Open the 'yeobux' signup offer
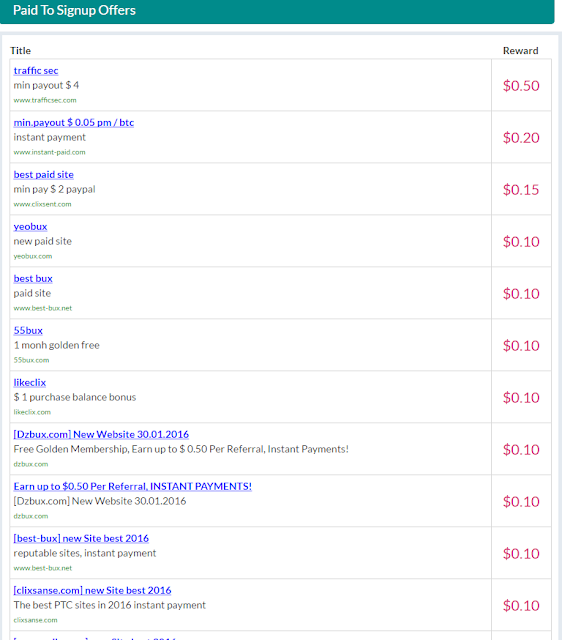This screenshot has width=562, height=640. click(x=30, y=227)
